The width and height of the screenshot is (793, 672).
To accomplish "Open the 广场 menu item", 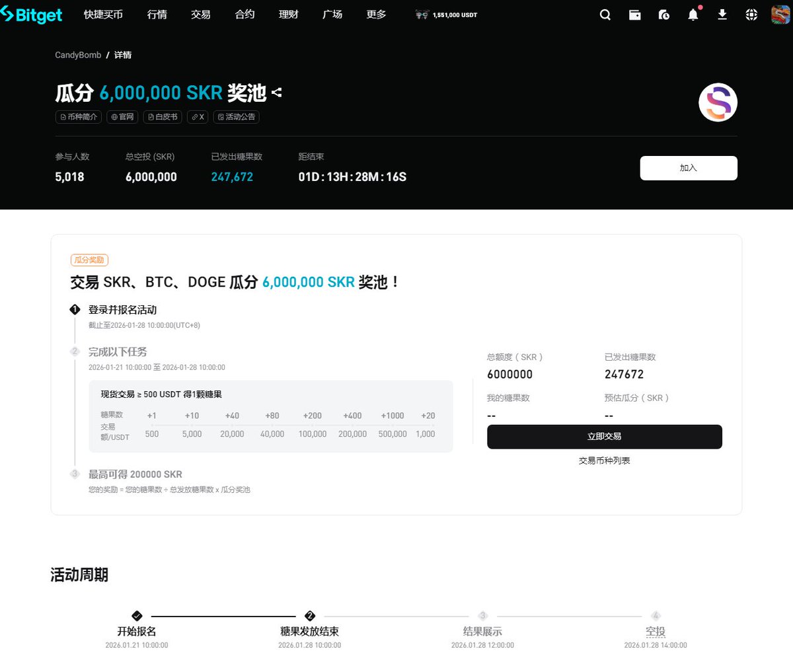I will (332, 15).
